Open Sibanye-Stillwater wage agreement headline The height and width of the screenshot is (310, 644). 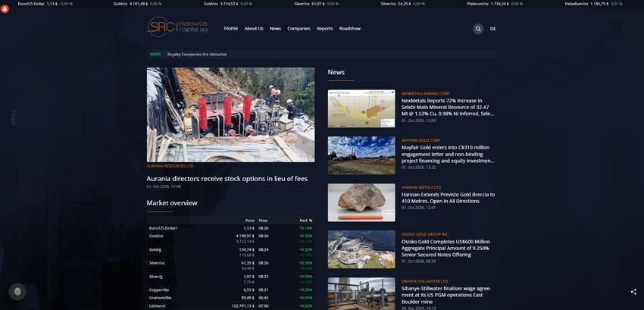tap(446, 295)
